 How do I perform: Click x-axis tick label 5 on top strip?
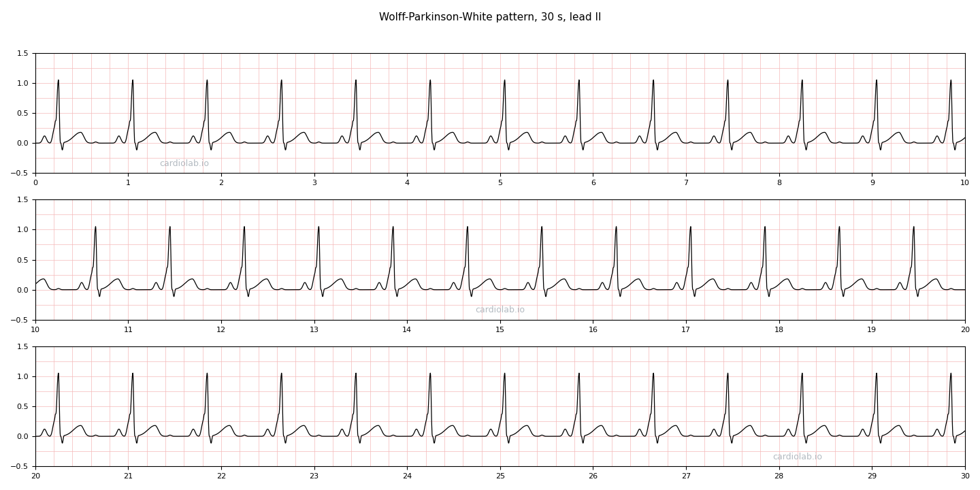tap(500, 182)
